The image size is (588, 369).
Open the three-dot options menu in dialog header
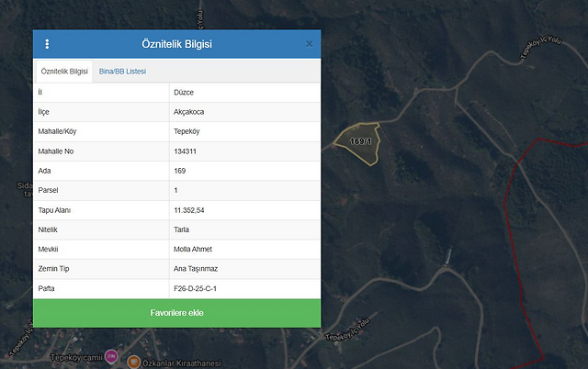tap(47, 44)
